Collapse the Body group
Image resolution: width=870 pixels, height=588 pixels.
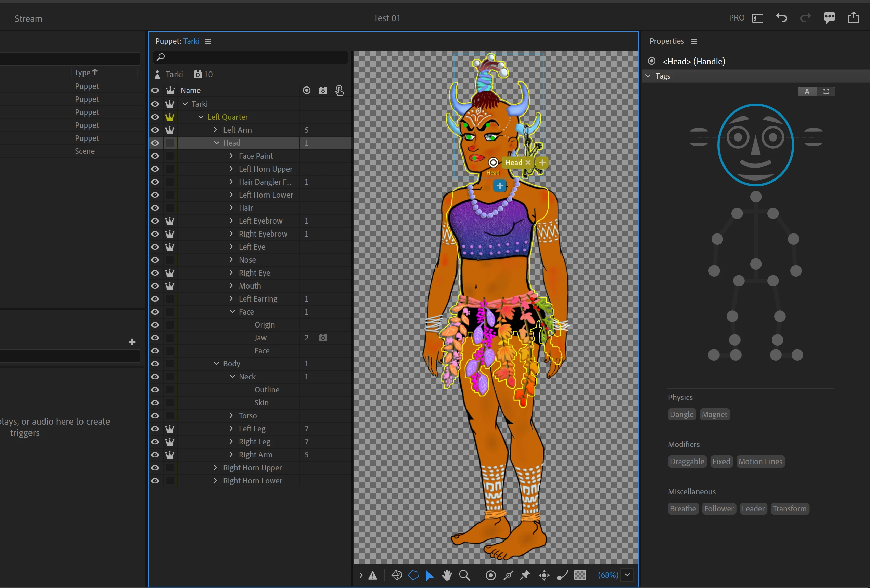click(x=216, y=364)
